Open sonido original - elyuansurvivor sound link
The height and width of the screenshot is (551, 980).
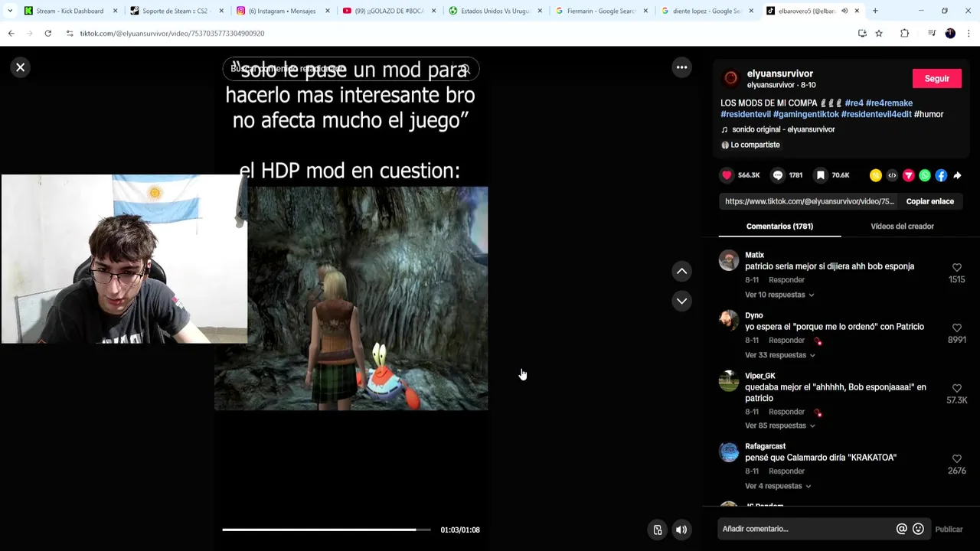tap(783, 129)
